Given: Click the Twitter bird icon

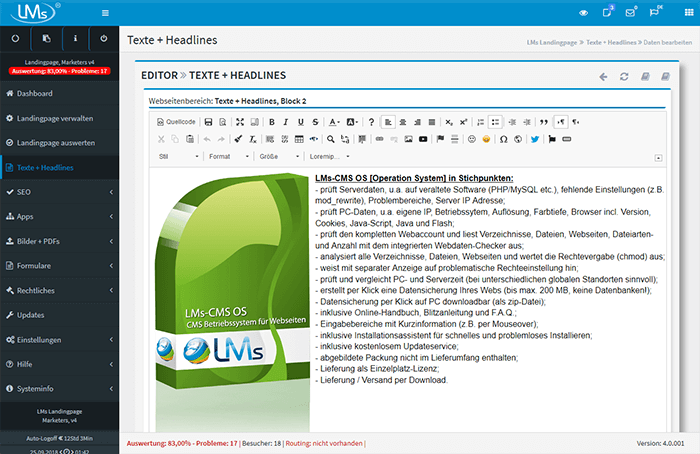Looking at the screenshot, I should point(535,139).
